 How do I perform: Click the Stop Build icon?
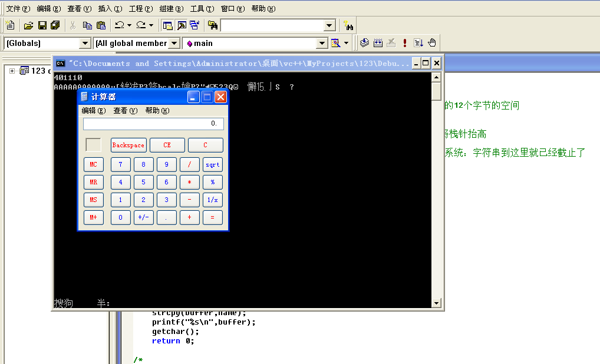click(x=391, y=43)
